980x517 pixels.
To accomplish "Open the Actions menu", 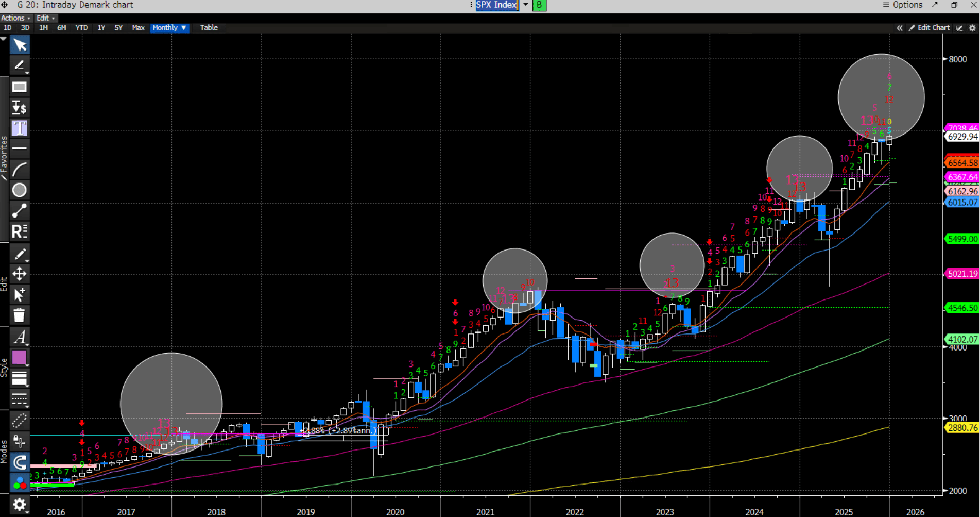I will pos(15,18).
